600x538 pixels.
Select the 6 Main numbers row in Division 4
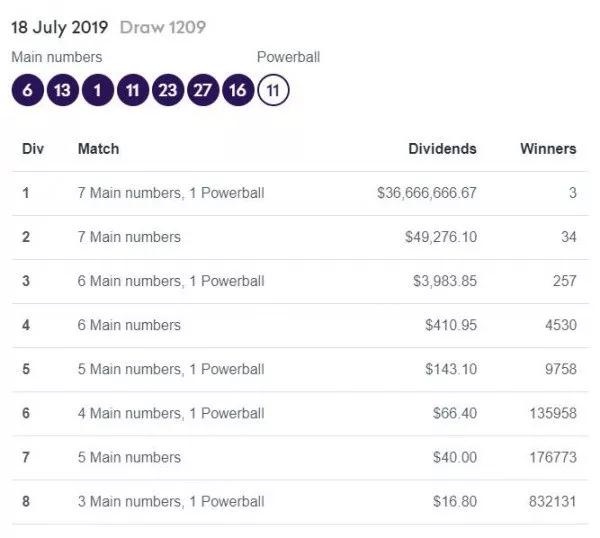coord(129,325)
